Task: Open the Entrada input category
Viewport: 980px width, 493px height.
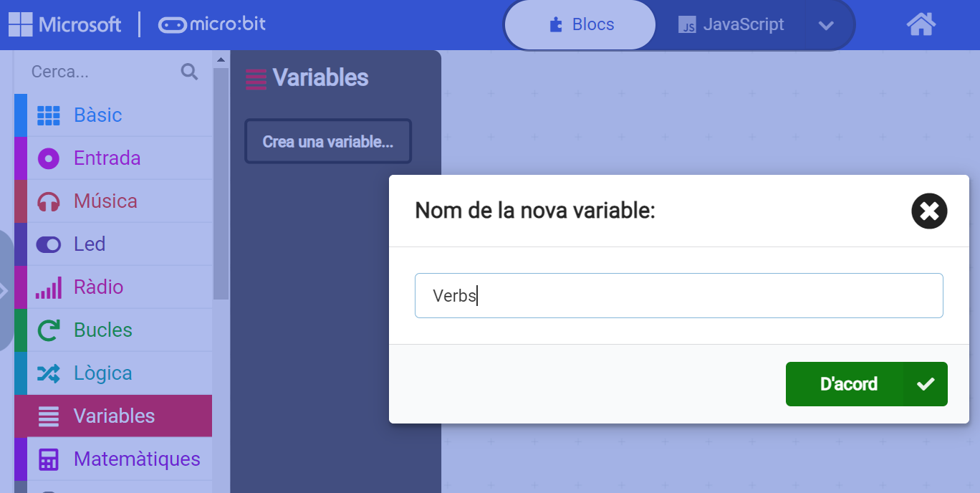Action: coord(107,158)
